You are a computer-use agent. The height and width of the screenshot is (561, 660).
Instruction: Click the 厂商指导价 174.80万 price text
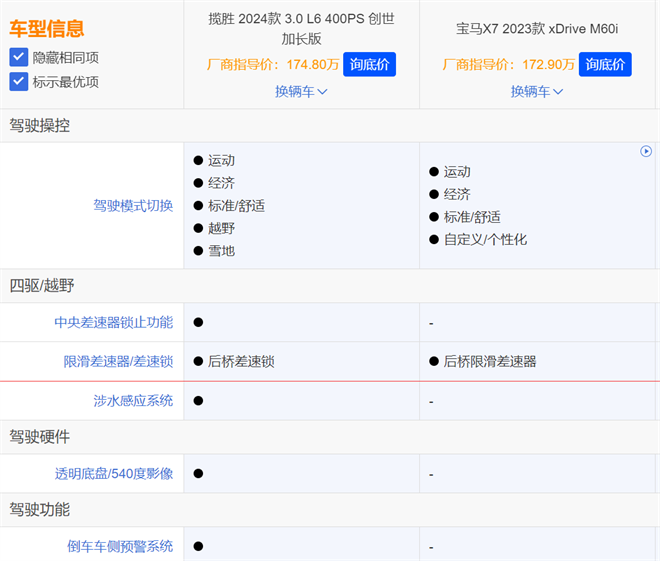coord(273,64)
